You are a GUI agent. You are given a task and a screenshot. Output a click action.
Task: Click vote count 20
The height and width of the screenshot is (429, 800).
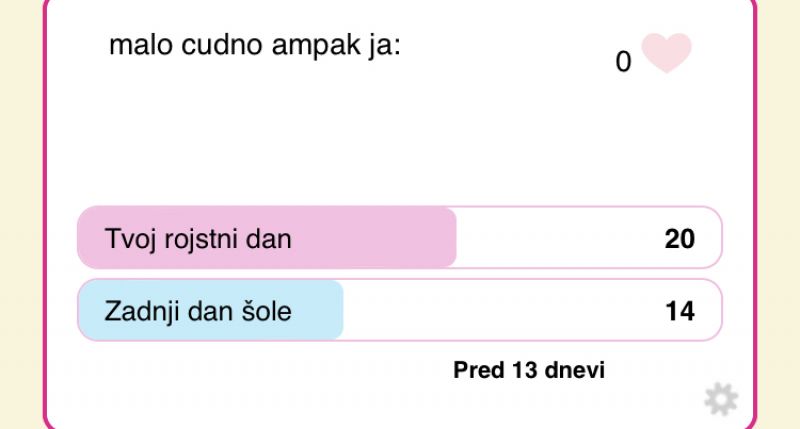pos(679,239)
